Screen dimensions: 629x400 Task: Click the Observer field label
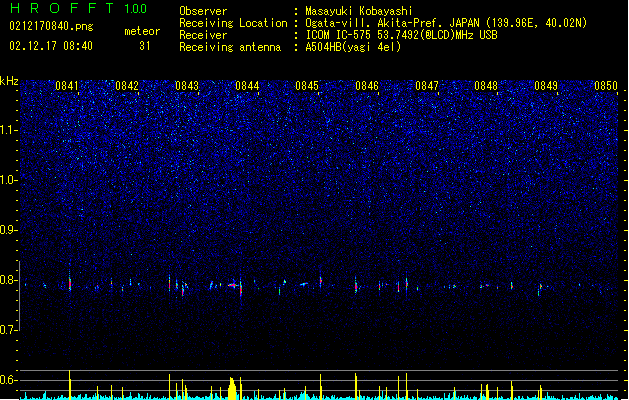(x=203, y=11)
